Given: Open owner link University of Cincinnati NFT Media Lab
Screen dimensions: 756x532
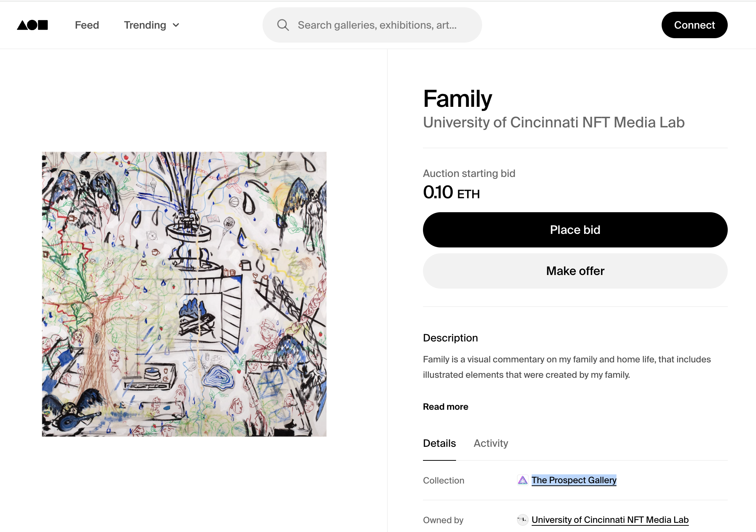Looking at the screenshot, I should 610,520.
